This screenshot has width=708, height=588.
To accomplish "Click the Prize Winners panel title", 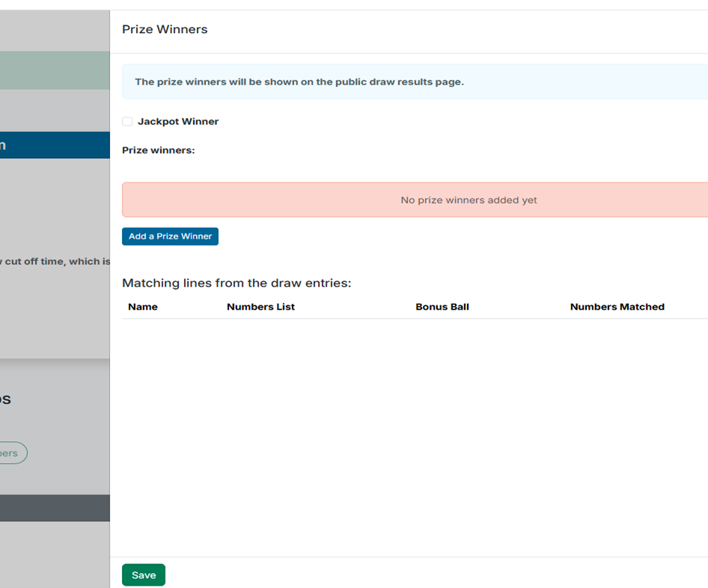I will 165,30.
